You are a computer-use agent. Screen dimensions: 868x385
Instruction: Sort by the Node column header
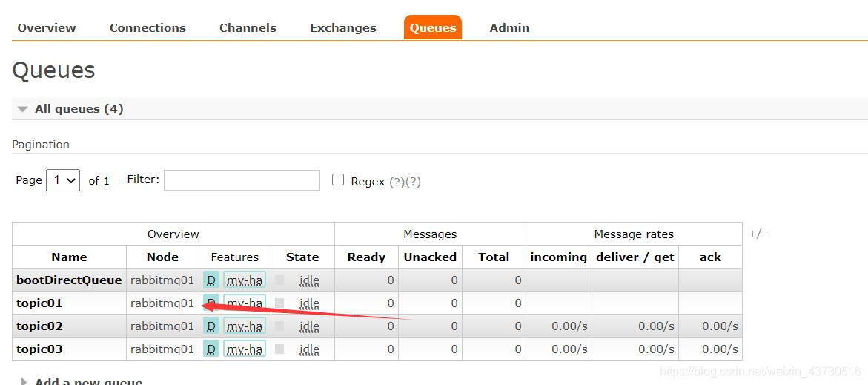[163, 257]
